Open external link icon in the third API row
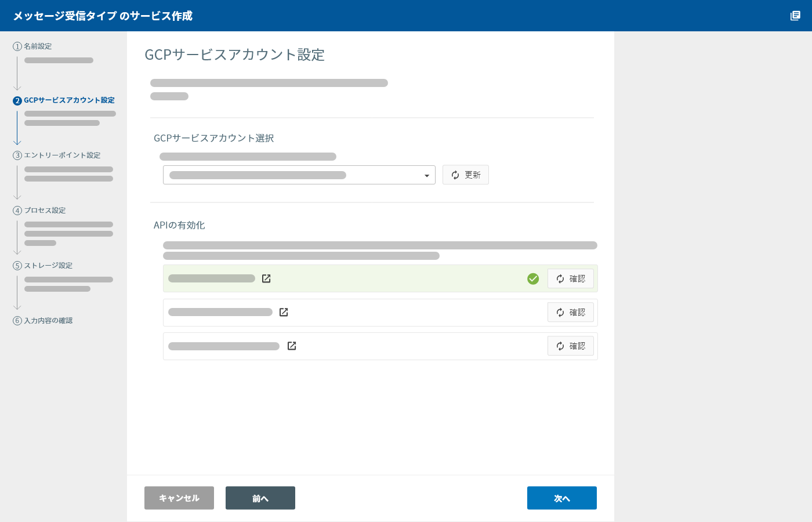The height and width of the screenshot is (522, 812). [292, 346]
